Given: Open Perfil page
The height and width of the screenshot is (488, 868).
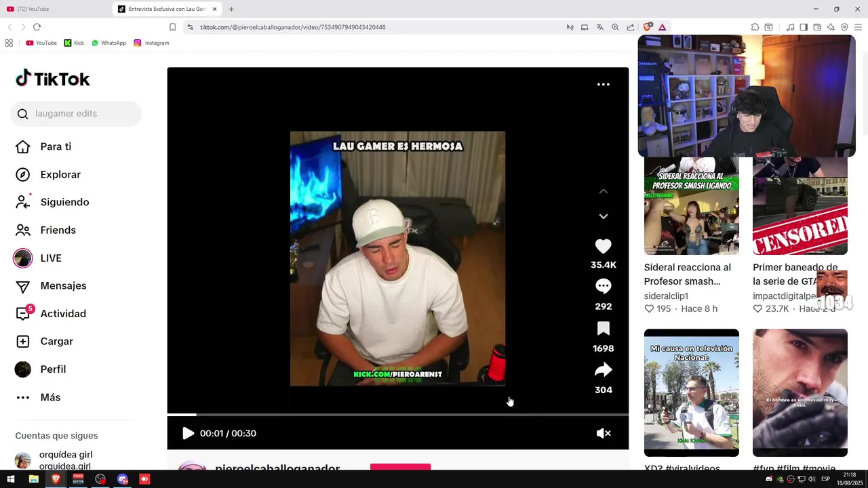Looking at the screenshot, I should (x=53, y=369).
